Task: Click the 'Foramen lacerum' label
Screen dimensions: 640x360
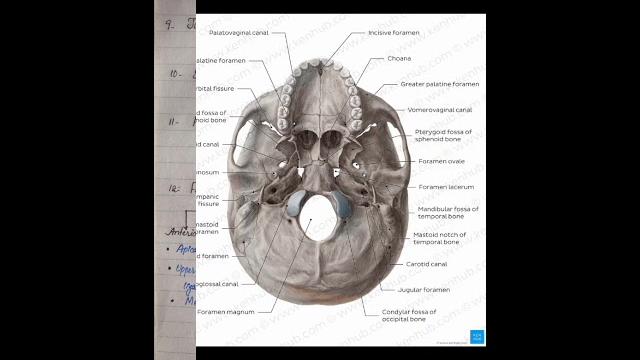Action: coord(446,187)
